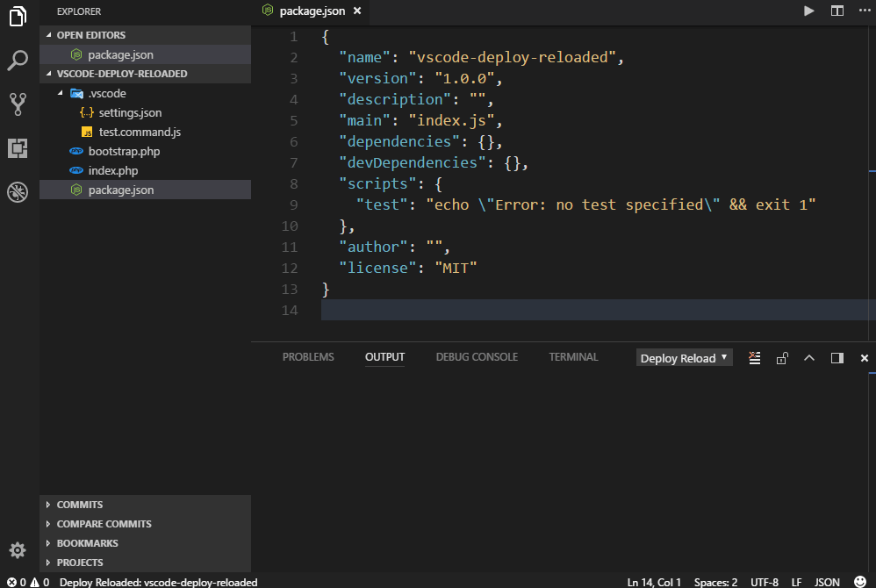
Task: Maximize the panel with the chevron up
Action: tap(809, 358)
